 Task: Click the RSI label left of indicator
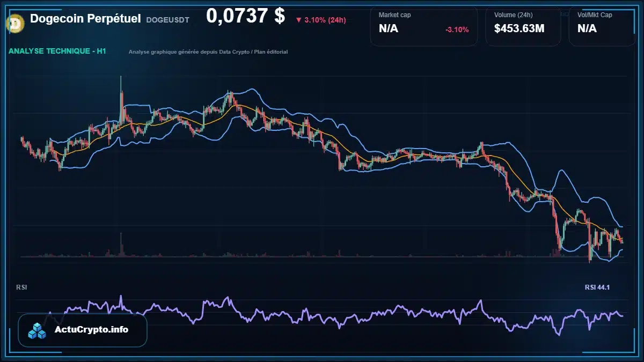click(x=22, y=287)
